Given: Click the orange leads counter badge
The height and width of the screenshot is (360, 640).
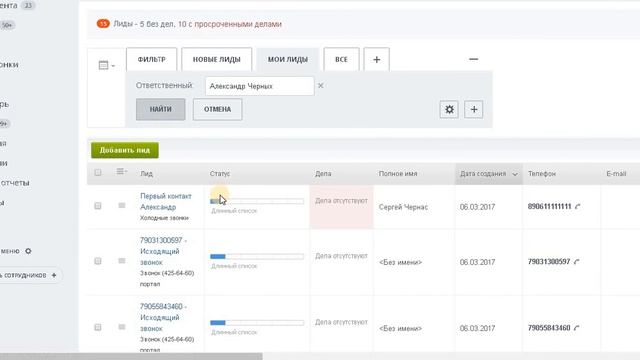Looking at the screenshot, I should click(x=103, y=24).
